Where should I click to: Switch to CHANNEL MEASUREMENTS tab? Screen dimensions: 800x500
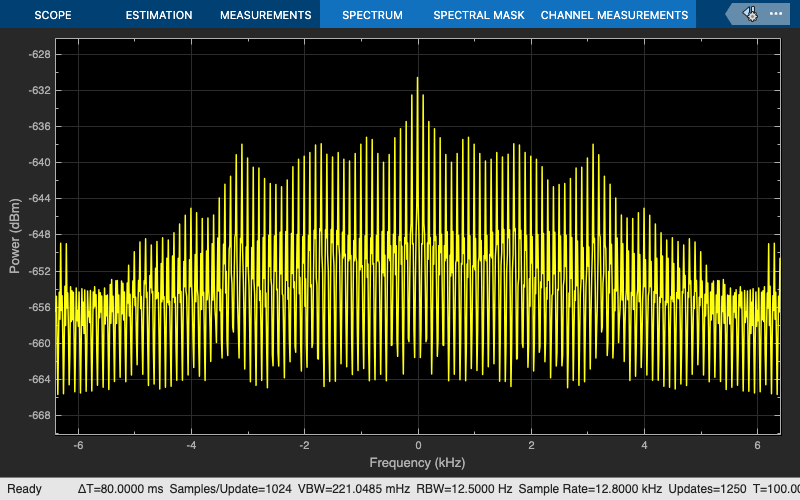pyautogui.click(x=614, y=15)
